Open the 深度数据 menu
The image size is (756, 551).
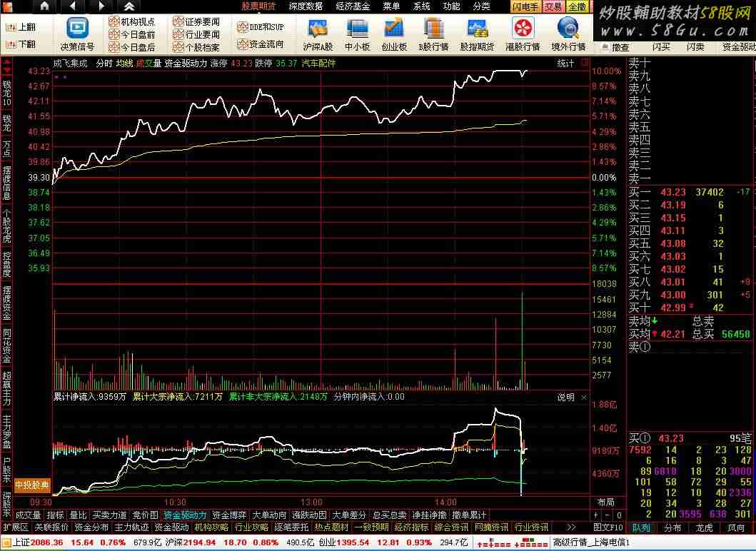click(x=306, y=6)
